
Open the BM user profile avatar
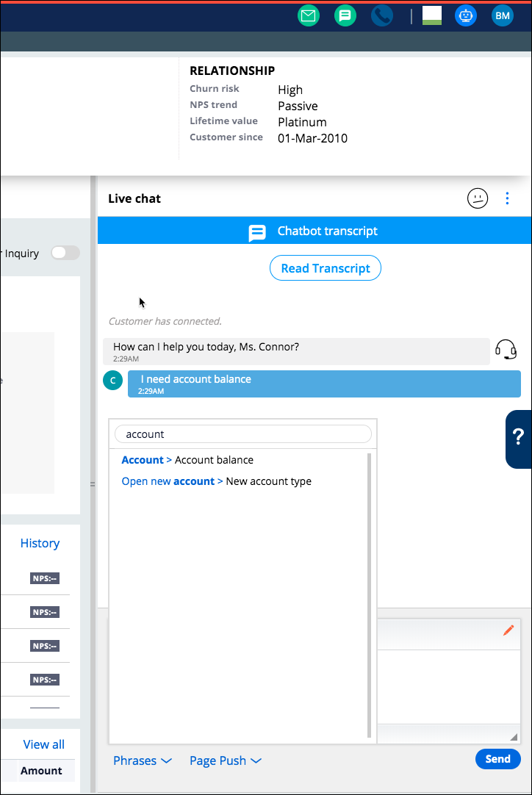(503, 15)
